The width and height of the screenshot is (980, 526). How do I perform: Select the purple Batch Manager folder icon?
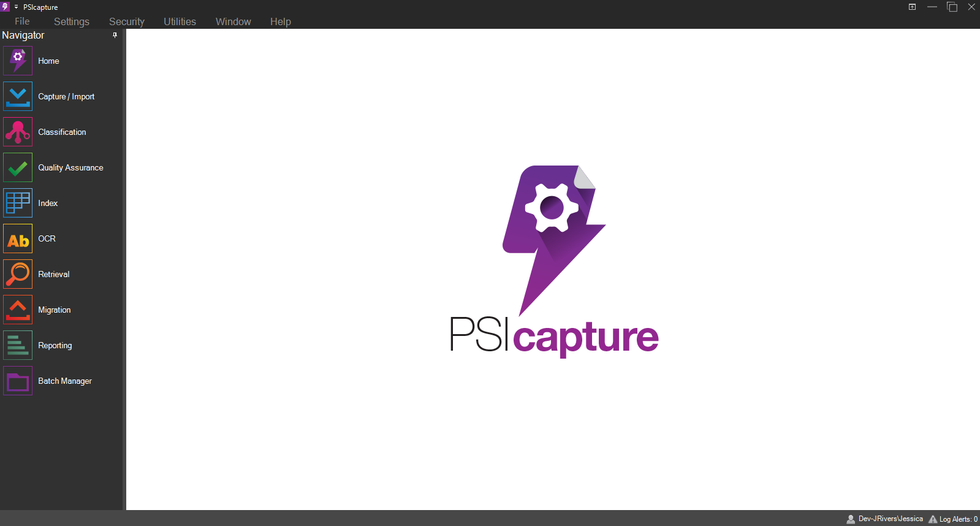pos(18,381)
